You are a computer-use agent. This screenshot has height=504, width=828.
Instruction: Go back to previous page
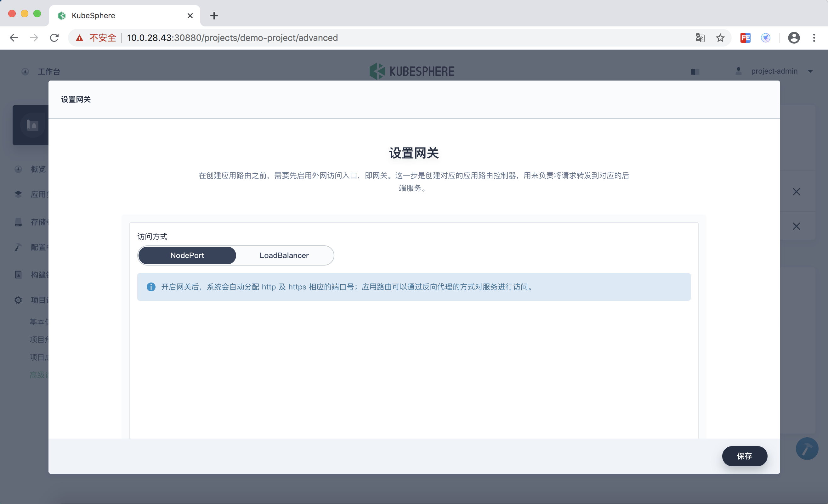tap(14, 38)
